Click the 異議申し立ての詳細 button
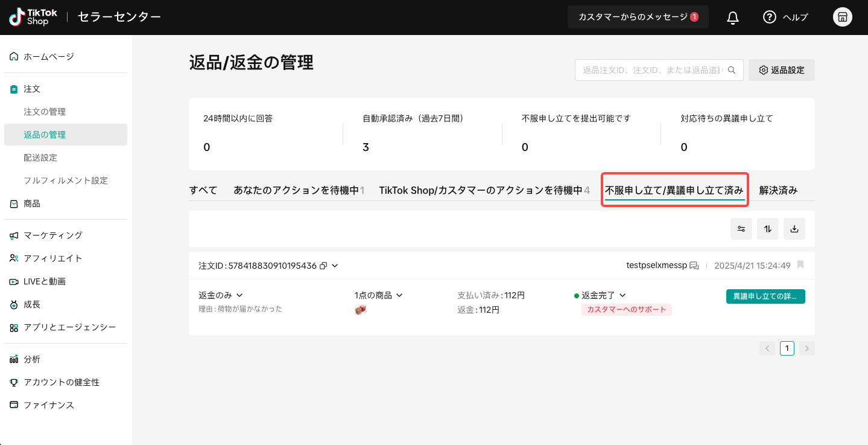Screen dimensions: 868x445 pos(765,296)
